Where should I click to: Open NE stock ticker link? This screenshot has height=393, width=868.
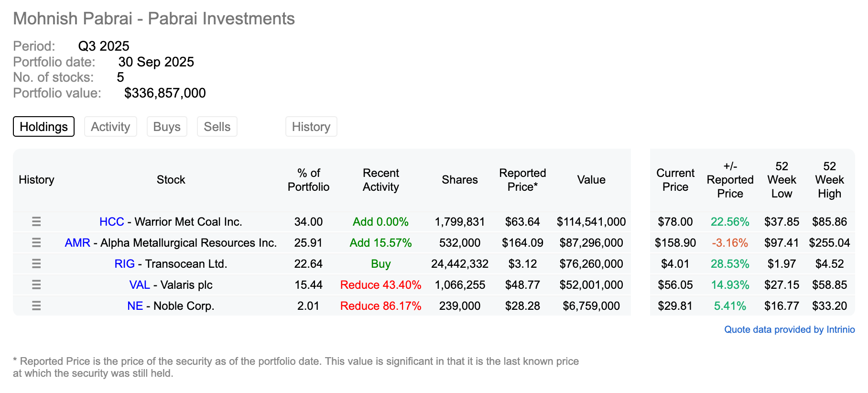click(135, 306)
